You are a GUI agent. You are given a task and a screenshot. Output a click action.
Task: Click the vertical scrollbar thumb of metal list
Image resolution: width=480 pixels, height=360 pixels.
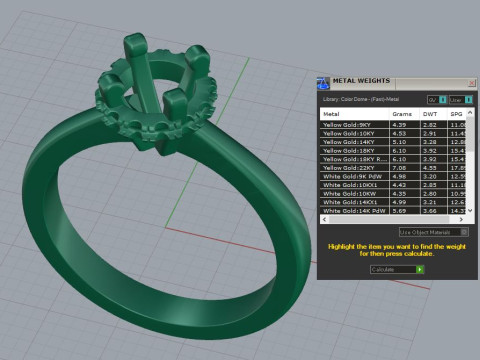[470, 134]
